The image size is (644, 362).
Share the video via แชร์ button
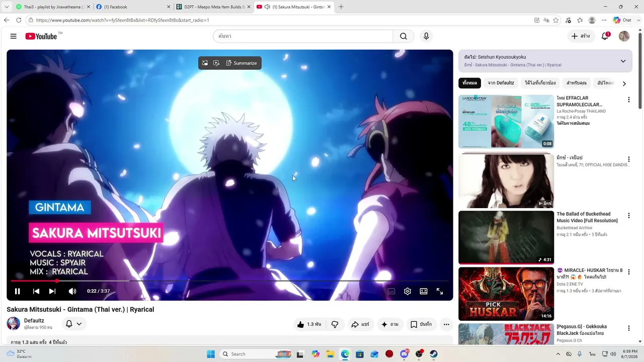(x=360, y=324)
